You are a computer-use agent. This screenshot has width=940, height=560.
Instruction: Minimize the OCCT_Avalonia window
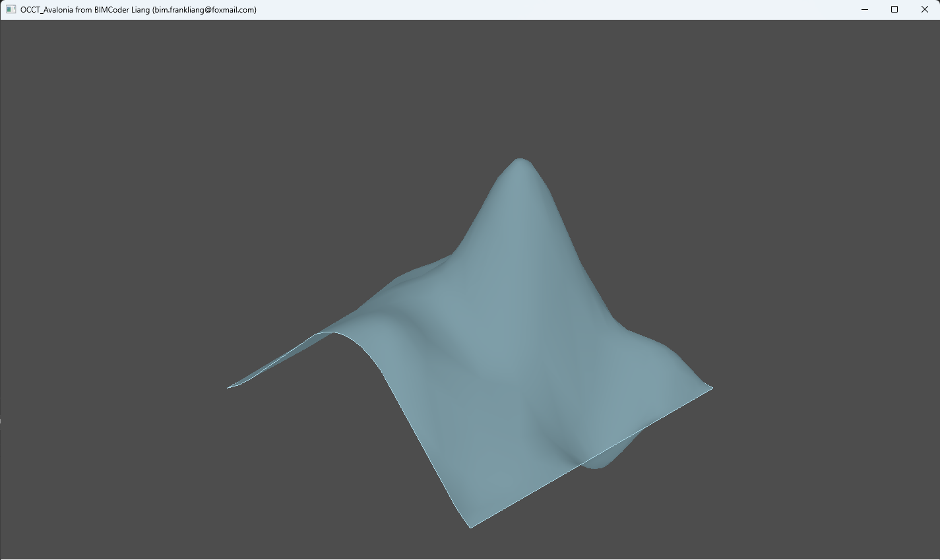(x=864, y=10)
